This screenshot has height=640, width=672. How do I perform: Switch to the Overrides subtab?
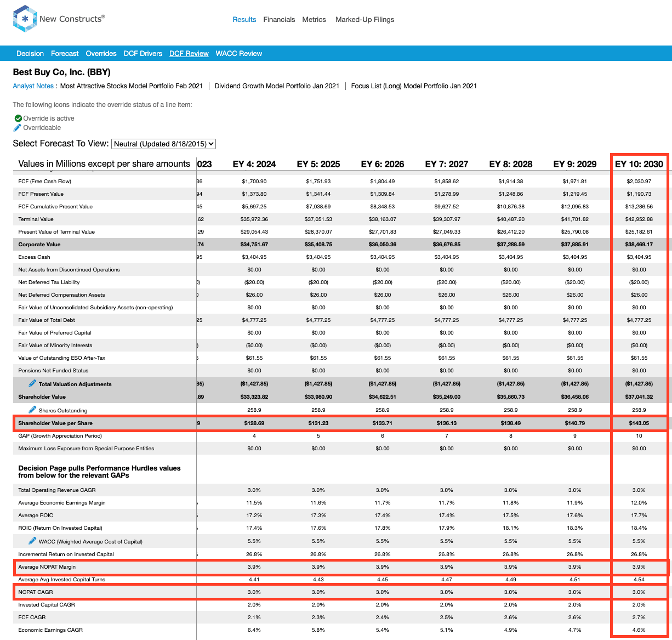click(x=101, y=53)
